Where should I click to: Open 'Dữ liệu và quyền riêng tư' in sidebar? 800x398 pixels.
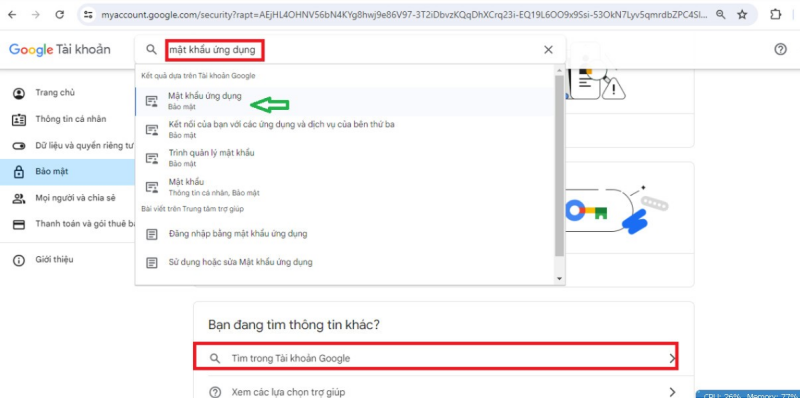click(67, 146)
